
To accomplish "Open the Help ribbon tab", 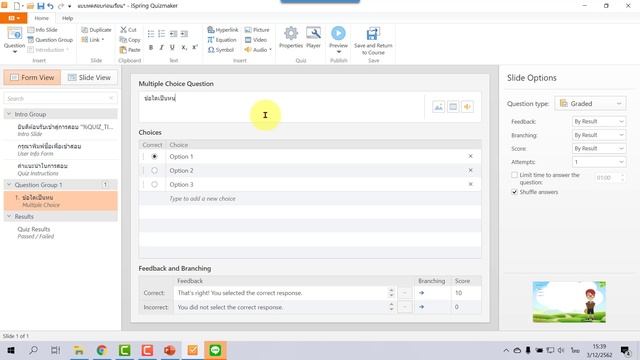I will pyautogui.click(x=67, y=18).
